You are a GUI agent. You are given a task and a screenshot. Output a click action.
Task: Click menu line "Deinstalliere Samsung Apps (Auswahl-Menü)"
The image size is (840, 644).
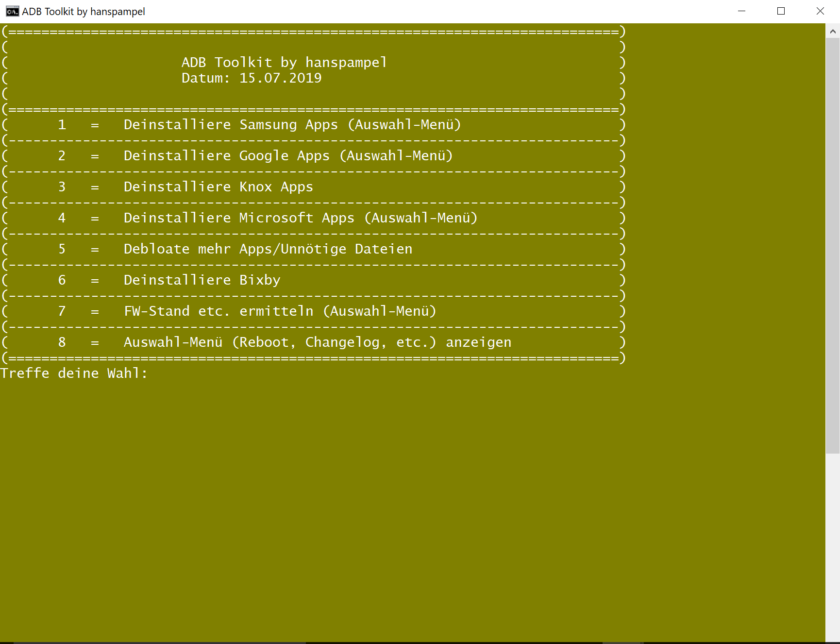pyautogui.click(x=292, y=125)
